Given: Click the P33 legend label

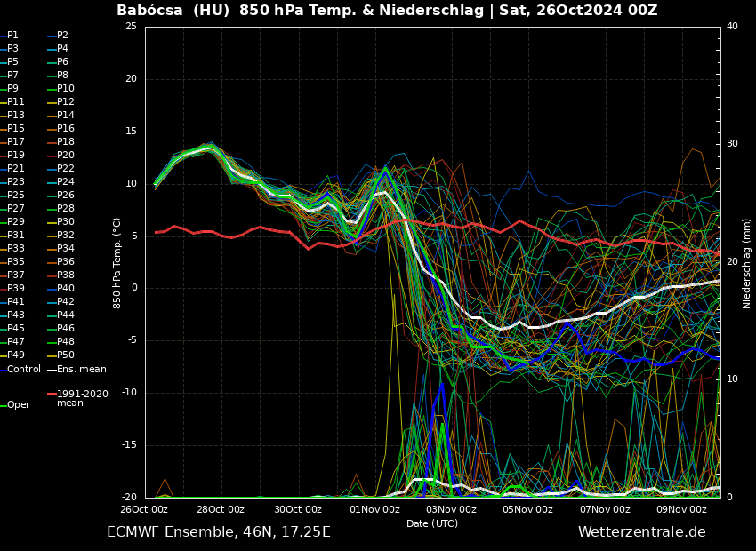Looking at the screenshot, I should pos(16,249).
